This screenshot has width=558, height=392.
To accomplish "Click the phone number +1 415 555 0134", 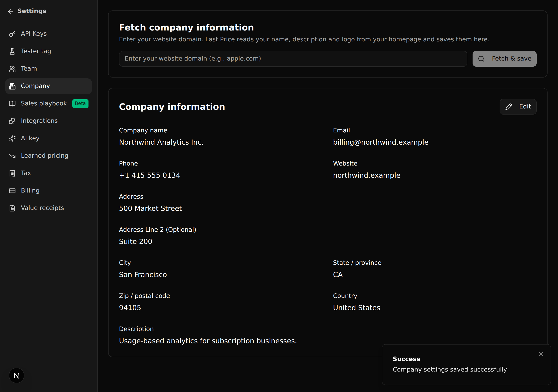I will click(150, 175).
